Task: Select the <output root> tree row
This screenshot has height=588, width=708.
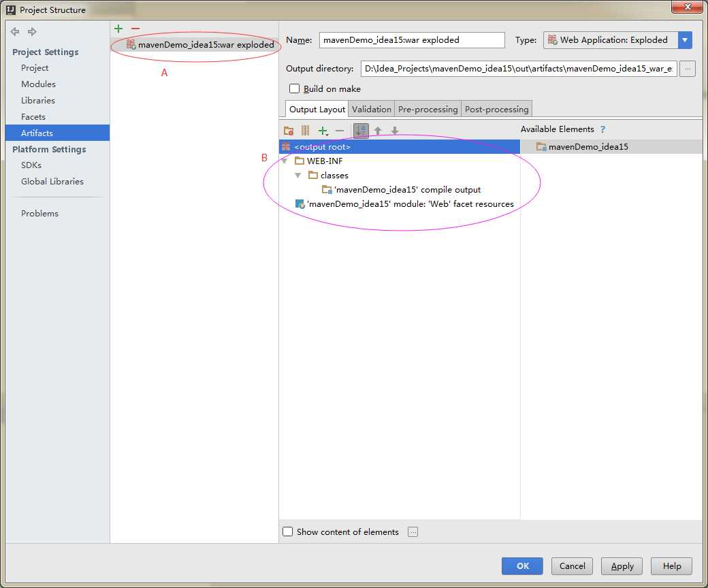Action: 400,147
